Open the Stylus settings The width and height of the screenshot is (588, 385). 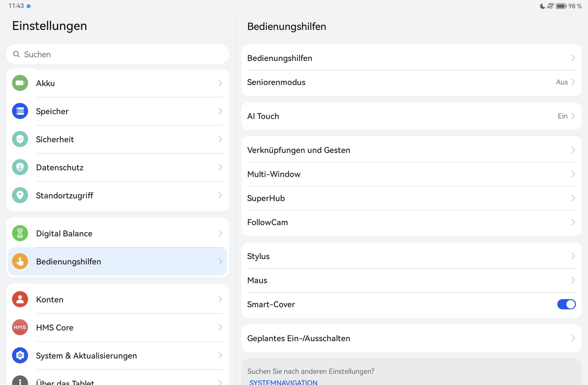click(x=411, y=256)
